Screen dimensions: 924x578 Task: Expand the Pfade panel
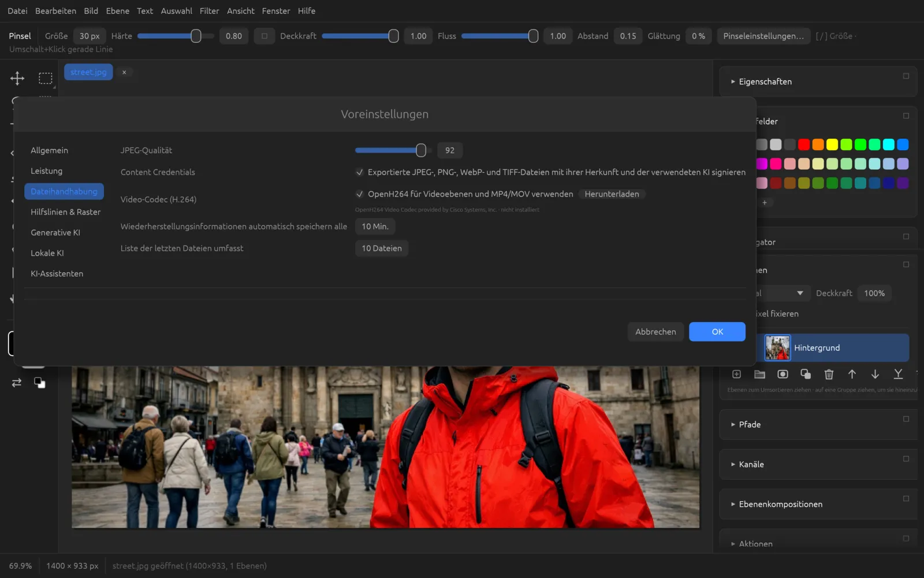[733, 424]
